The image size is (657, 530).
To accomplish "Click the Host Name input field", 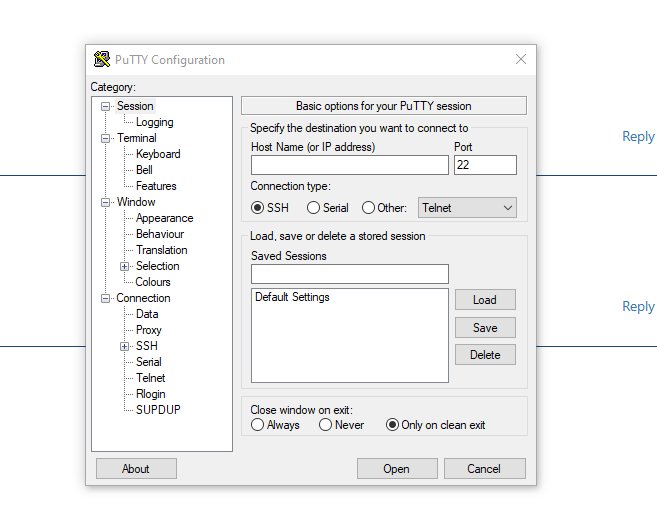I will (x=350, y=165).
